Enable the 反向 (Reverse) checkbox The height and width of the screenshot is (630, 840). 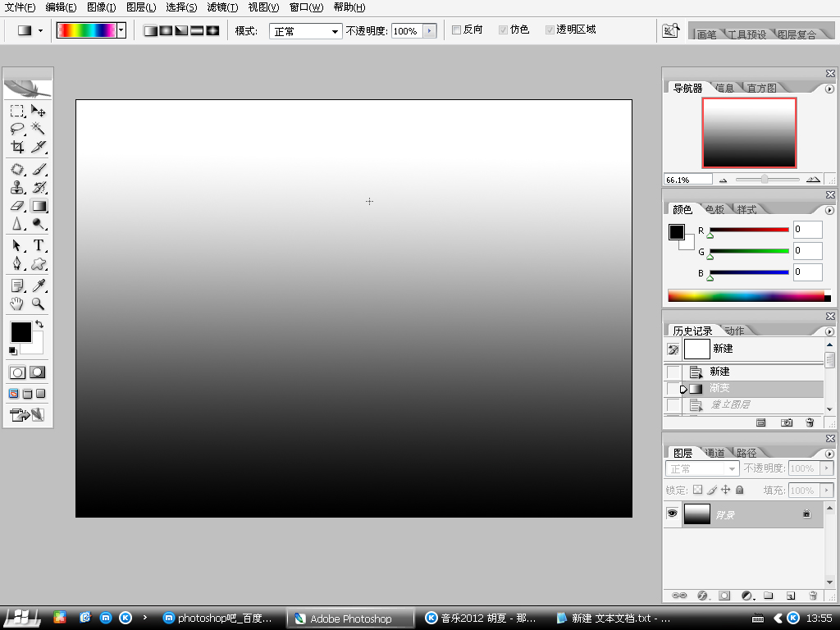pos(457,30)
